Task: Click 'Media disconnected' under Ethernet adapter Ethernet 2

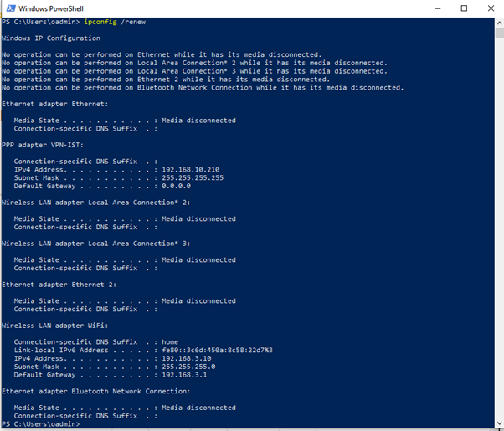Action: coord(198,300)
